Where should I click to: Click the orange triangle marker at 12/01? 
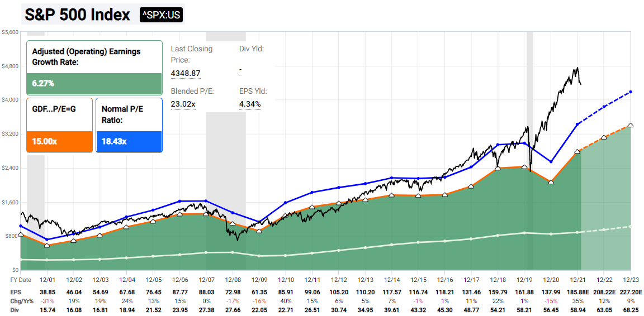click(47, 246)
